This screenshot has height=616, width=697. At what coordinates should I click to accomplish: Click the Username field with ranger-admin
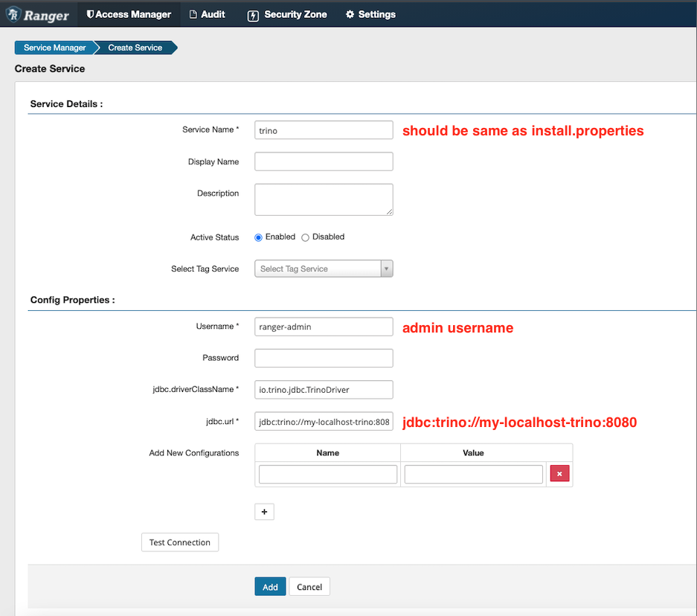324,327
